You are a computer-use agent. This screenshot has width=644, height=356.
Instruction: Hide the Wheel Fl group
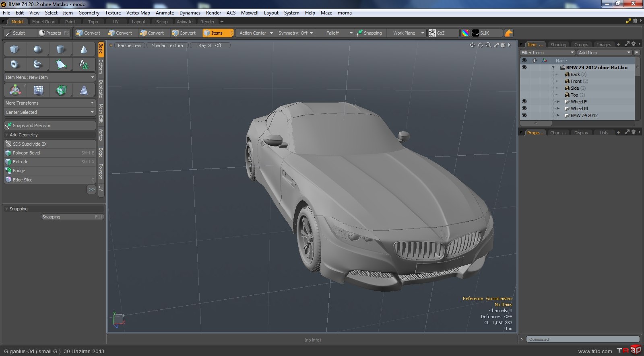(524, 101)
